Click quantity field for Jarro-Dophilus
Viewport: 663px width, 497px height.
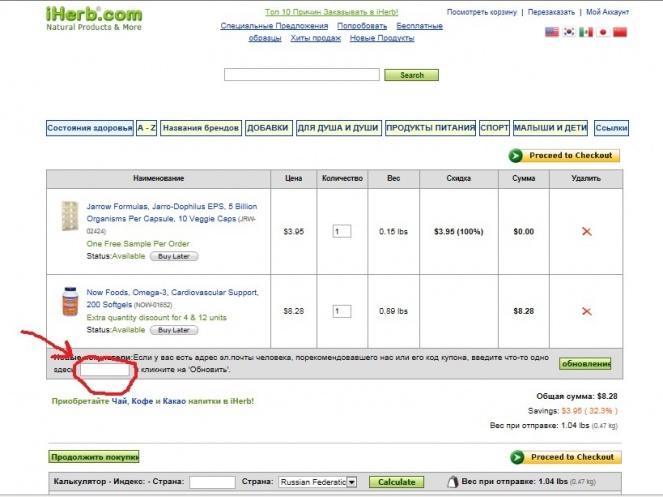(x=342, y=231)
